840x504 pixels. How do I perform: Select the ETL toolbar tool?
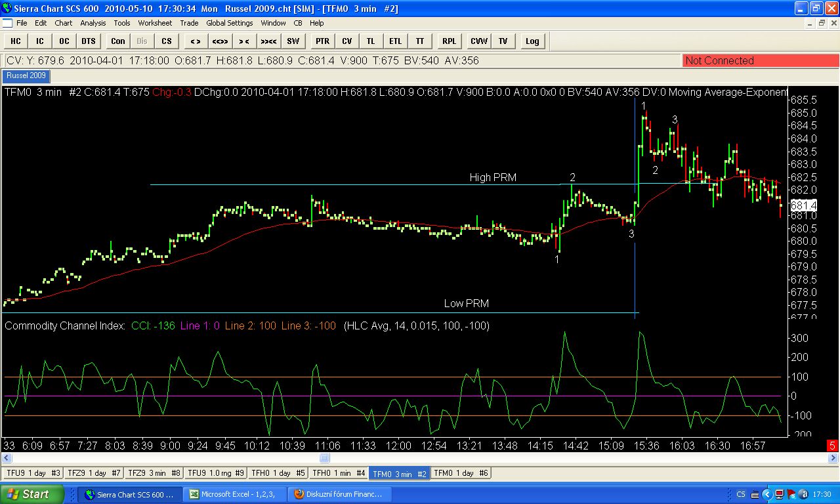tap(395, 41)
